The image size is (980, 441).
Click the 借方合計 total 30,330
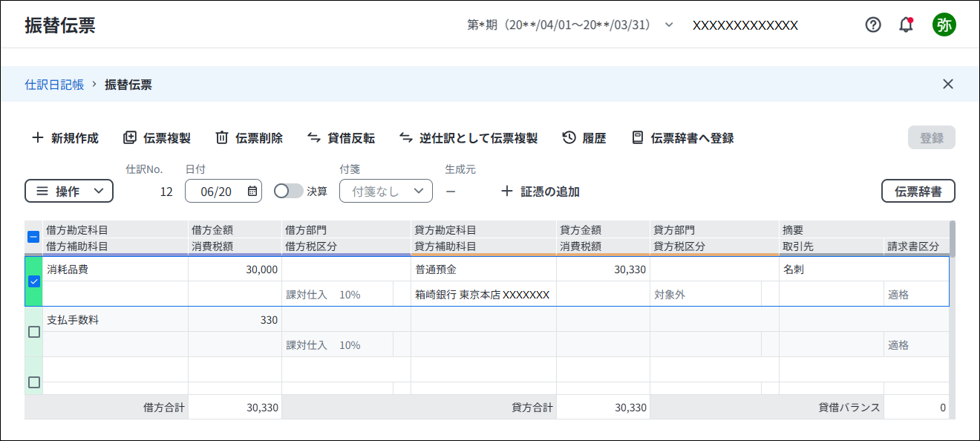[x=235, y=408]
